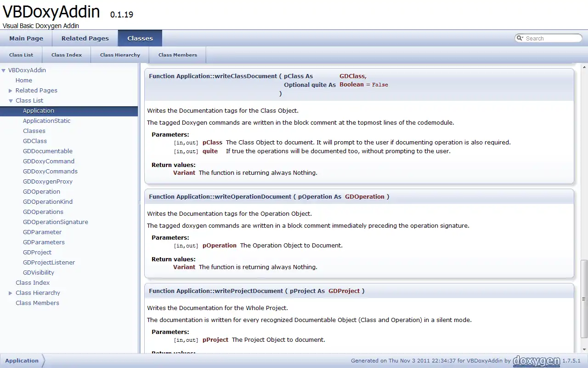
Task: Select Application in the class tree
Action: tap(39, 111)
